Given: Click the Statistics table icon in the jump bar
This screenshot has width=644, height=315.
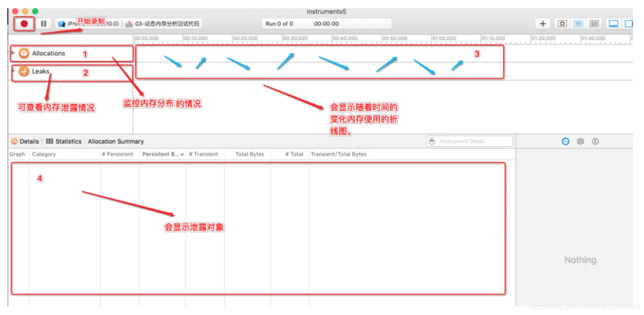Looking at the screenshot, I should [x=50, y=141].
